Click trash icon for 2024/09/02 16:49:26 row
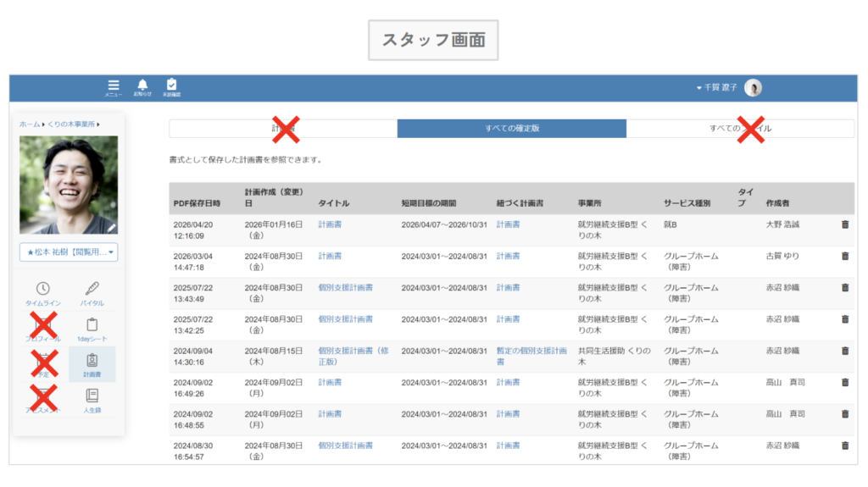Viewport: 868px width, 487px height. (845, 383)
